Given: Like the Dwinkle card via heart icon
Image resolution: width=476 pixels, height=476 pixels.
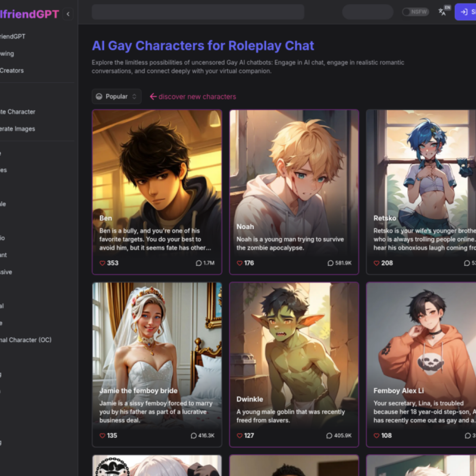Looking at the screenshot, I should 240,436.
